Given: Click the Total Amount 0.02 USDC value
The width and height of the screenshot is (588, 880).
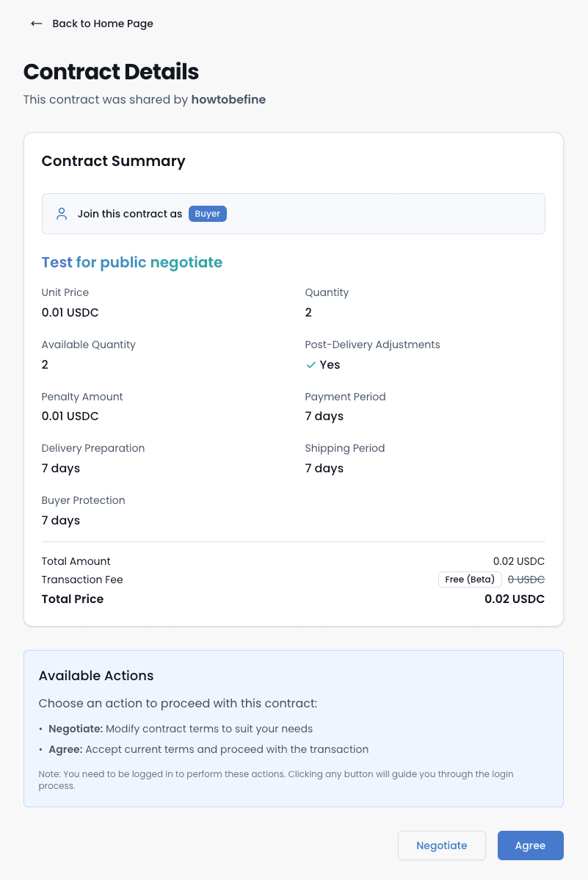Looking at the screenshot, I should (x=519, y=560).
